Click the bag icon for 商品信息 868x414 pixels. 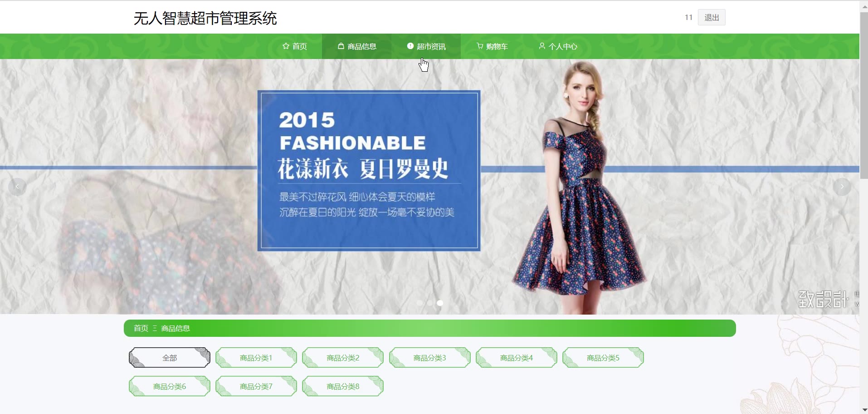(x=341, y=46)
